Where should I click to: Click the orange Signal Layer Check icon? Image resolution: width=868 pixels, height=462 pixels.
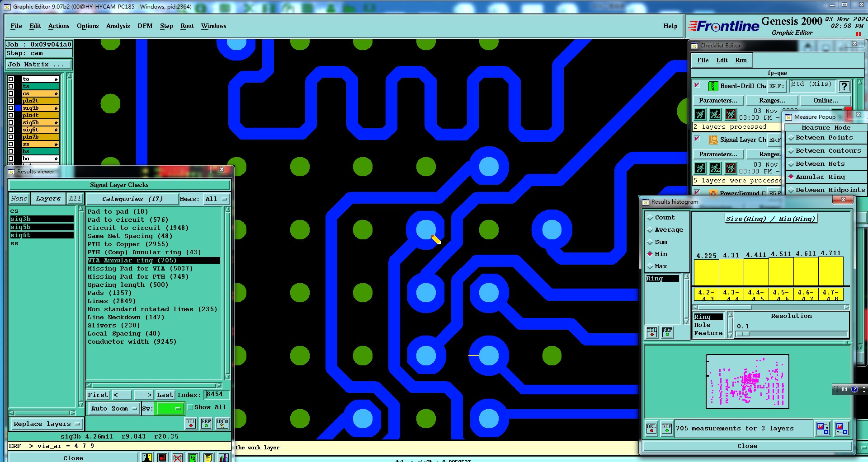(713, 140)
